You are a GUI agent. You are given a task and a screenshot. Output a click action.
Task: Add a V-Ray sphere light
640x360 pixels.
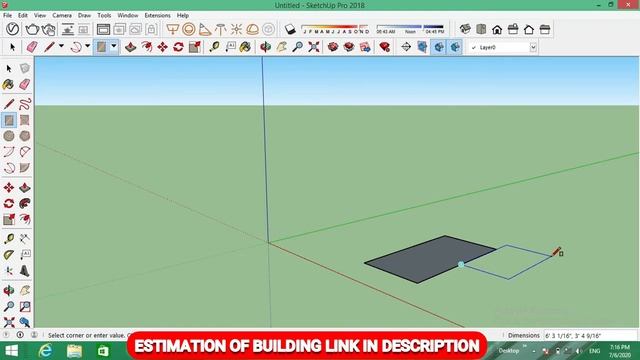pyautogui.click(x=189, y=29)
